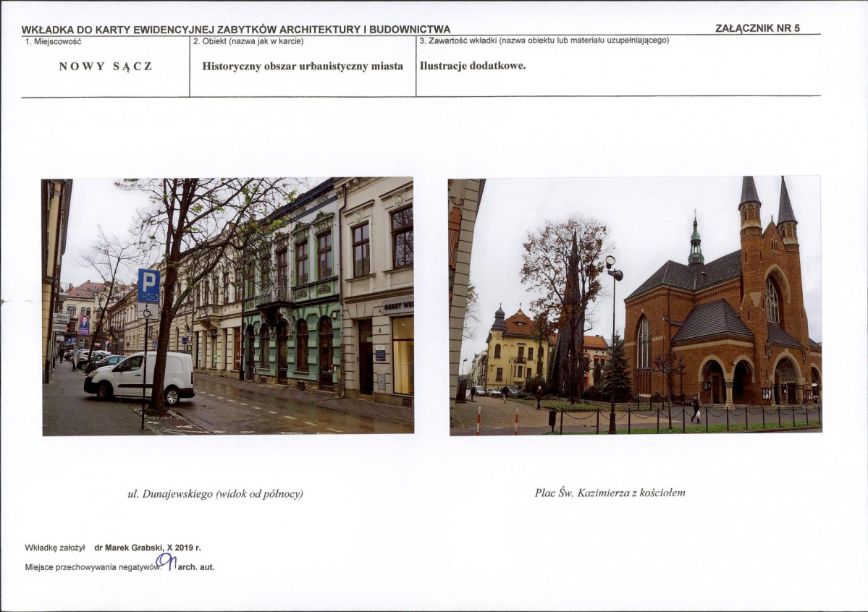Click the header 'WKŁADKA DO KARTY EWIDENCYJNEJ ZABYTKÓW ARCHITEKTURY I BUDOWNICTWA'
This screenshot has width=868, height=612.
(236, 30)
